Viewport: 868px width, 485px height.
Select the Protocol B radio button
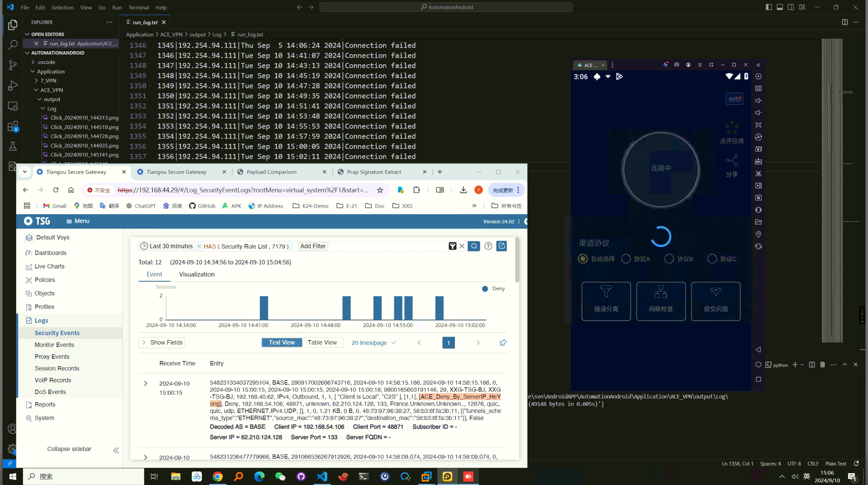pyautogui.click(x=669, y=259)
